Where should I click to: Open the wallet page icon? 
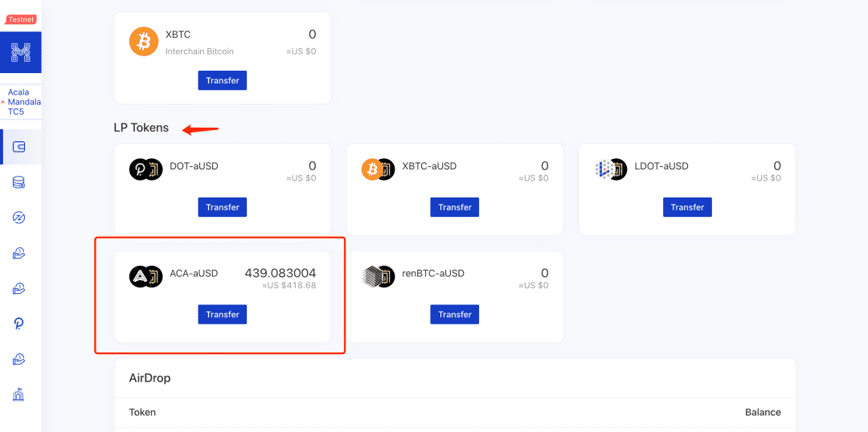coord(18,147)
